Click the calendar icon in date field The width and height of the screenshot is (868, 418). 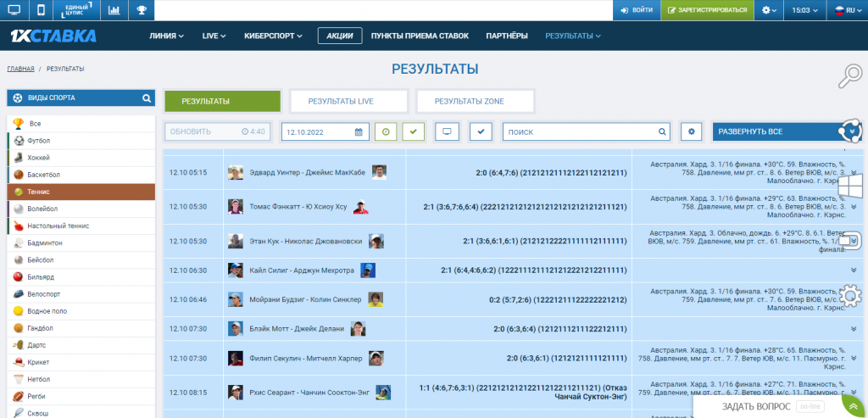pyautogui.click(x=359, y=131)
